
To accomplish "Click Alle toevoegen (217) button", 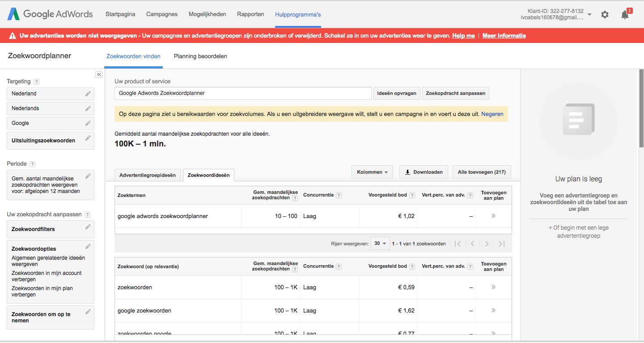I will (x=482, y=172).
